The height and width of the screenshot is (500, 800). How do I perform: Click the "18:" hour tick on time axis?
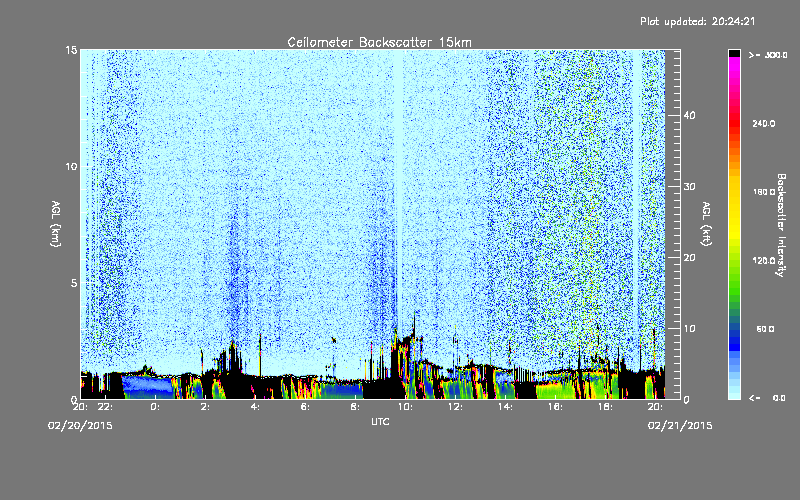coord(605,407)
